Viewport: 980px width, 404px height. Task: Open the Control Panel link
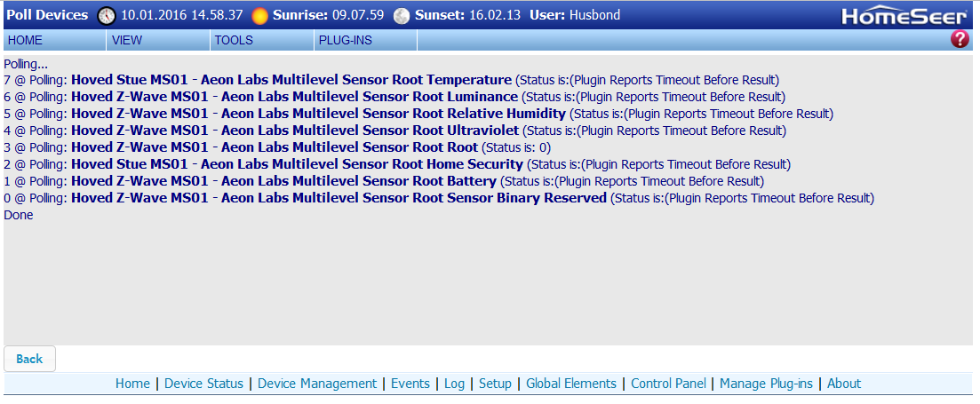pyautogui.click(x=668, y=384)
